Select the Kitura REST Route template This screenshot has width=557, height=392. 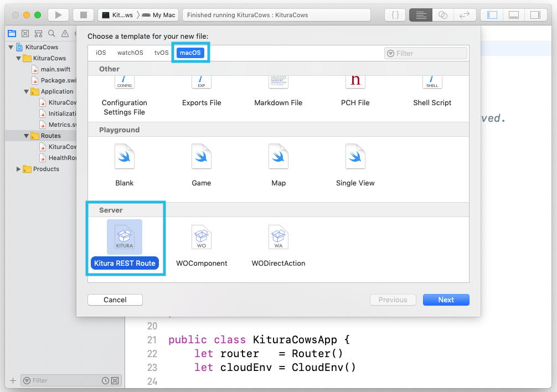tap(125, 244)
